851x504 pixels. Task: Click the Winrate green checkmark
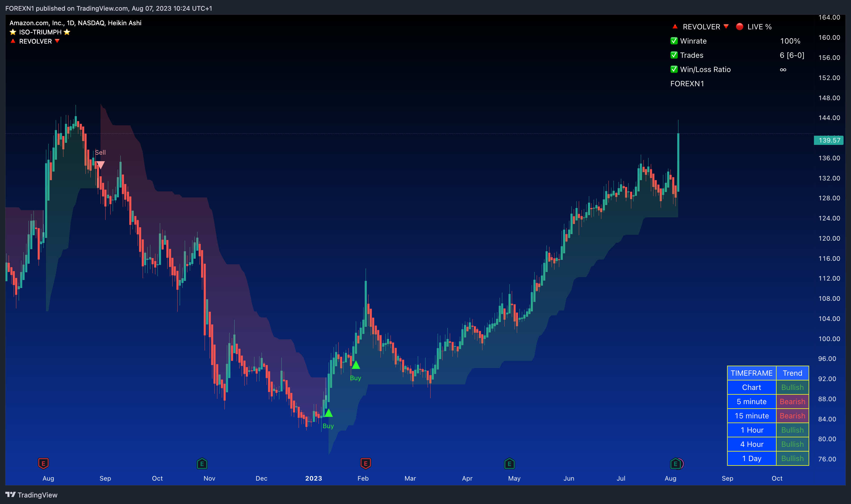click(x=674, y=41)
